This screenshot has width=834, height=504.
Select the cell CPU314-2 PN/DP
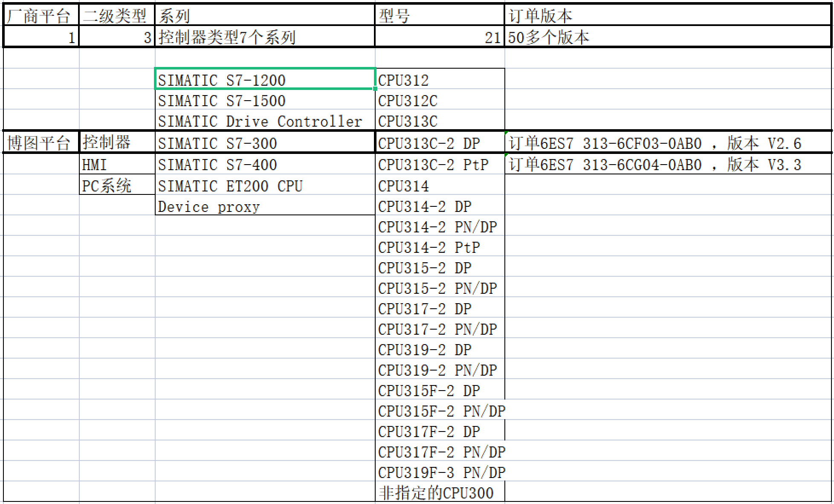pos(440,226)
